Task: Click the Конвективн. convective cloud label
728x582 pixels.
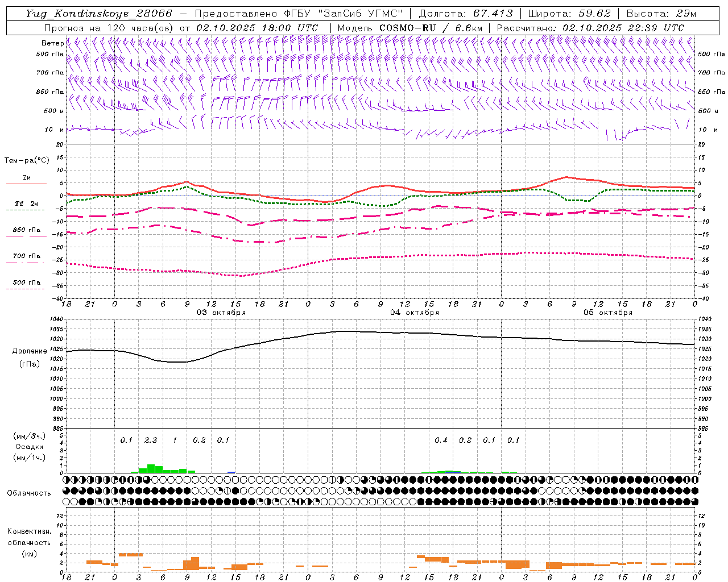Action: click(30, 531)
